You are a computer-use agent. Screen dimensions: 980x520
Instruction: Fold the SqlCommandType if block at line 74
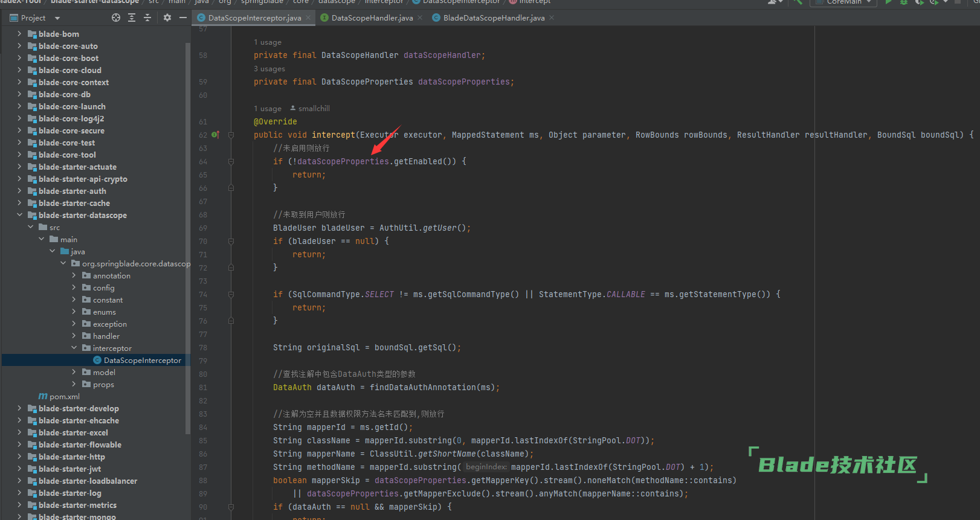tap(231, 294)
